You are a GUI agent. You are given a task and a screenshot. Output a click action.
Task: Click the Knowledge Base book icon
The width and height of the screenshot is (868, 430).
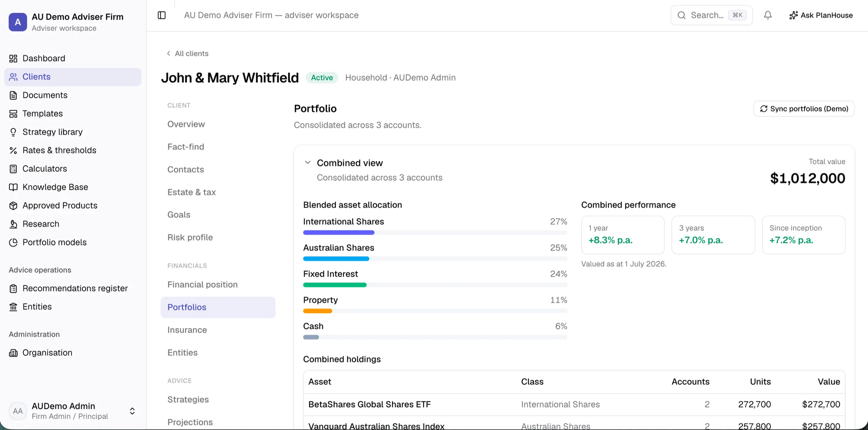(x=13, y=187)
